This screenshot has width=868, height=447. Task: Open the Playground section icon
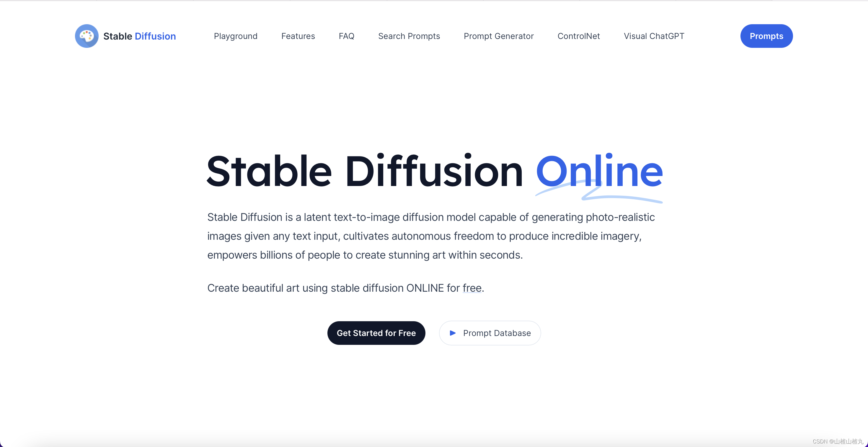pyautogui.click(x=235, y=35)
